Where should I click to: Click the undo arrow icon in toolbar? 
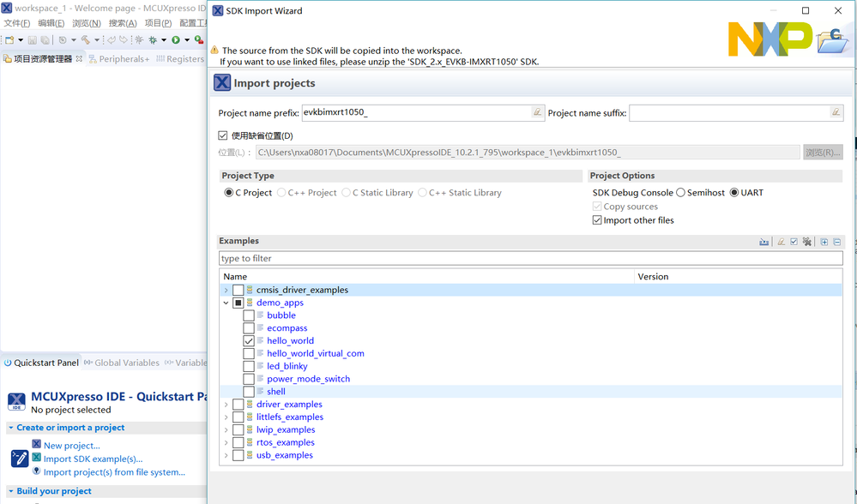click(112, 40)
